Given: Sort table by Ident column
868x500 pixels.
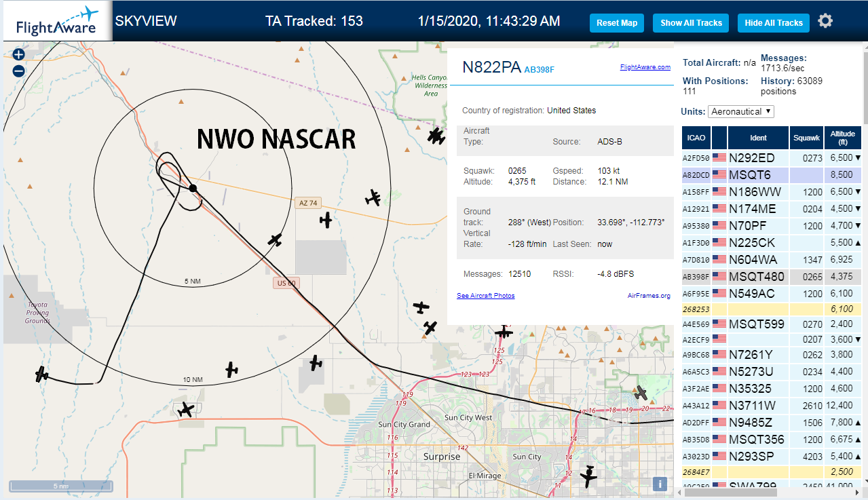Looking at the screenshot, I should click(x=758, y=138).
